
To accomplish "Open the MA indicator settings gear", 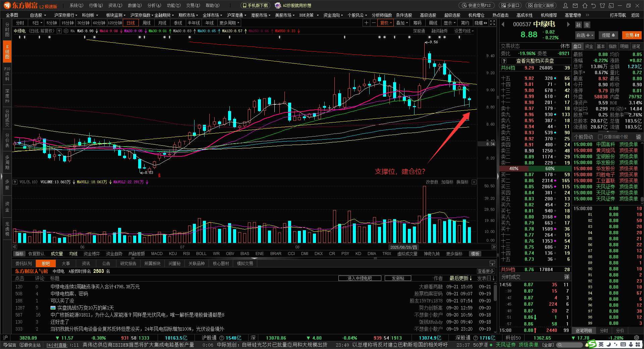I will [66, 31].
